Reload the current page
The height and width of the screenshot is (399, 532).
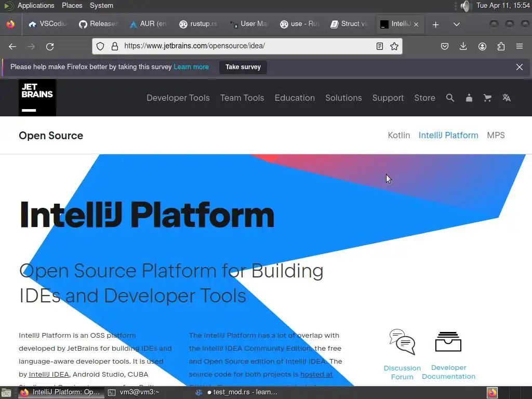pos(50,46)
